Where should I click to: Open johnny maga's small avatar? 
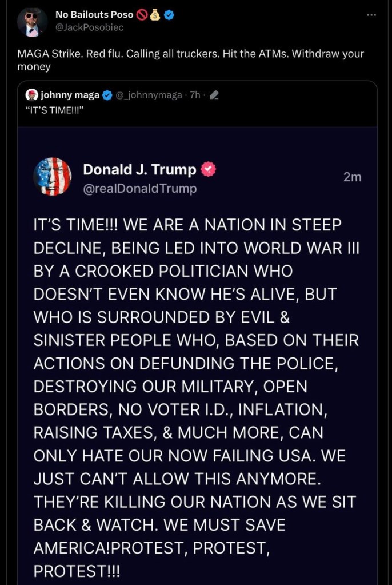pyautogui.click(x=32, y=95)
